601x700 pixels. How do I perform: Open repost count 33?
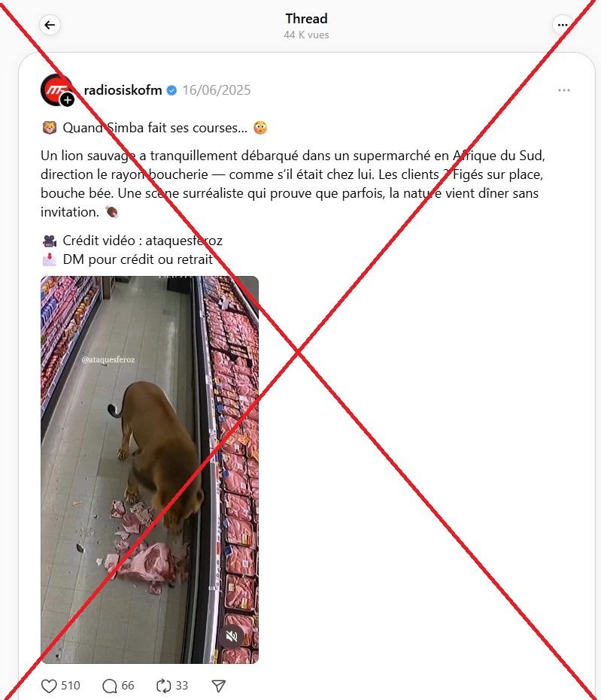(182, 686)
